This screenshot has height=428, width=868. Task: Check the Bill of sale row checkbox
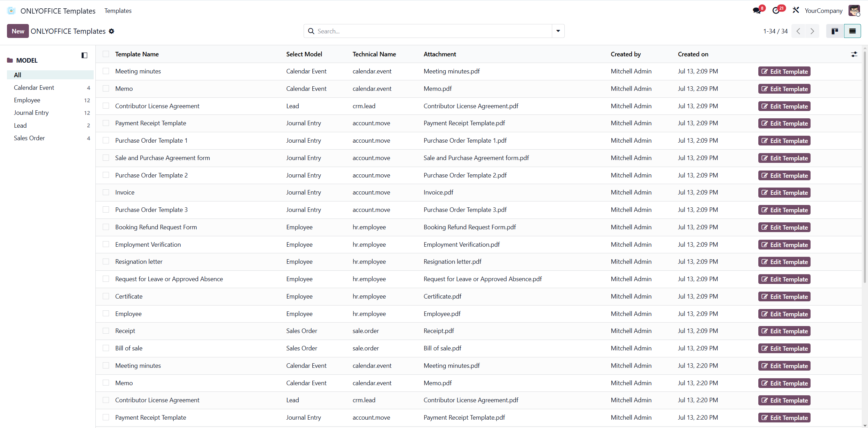pos(106,348)
